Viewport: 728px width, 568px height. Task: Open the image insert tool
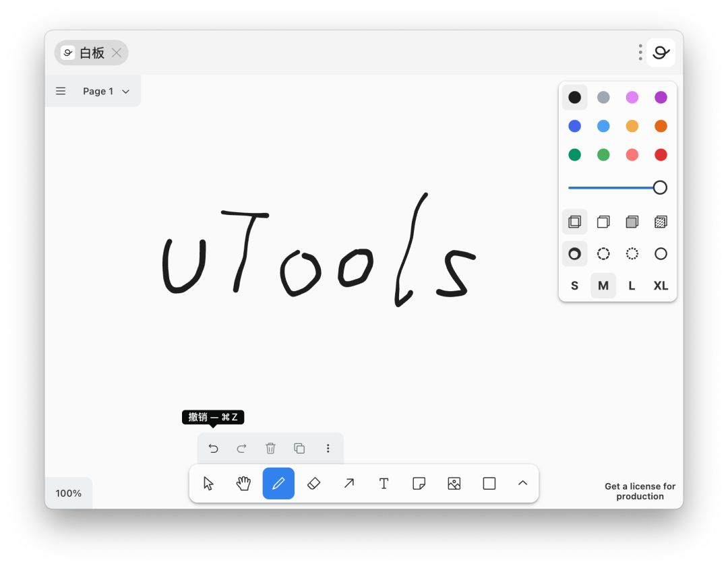[454, 484]
